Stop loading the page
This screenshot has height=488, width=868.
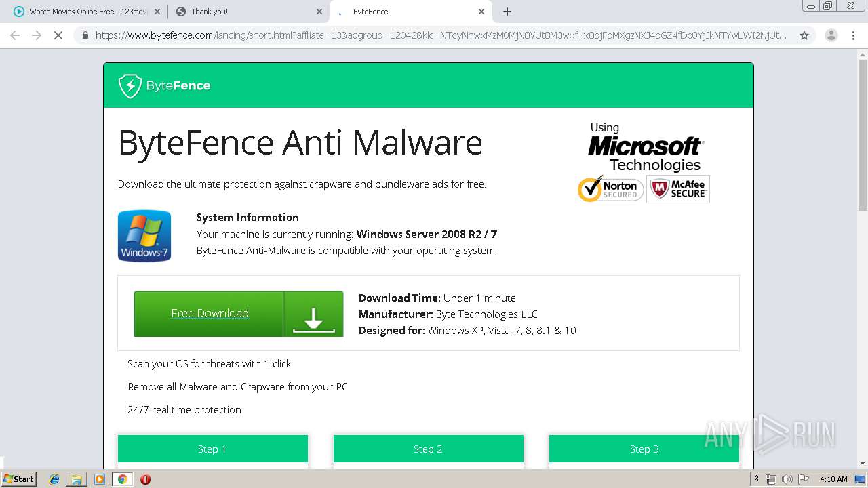click(x=58, y=35)
